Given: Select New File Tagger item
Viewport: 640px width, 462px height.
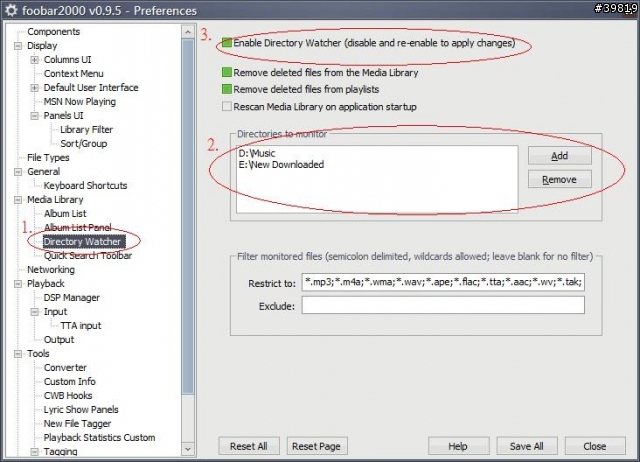Looking at the screenshot, I should tap(78, 424).
